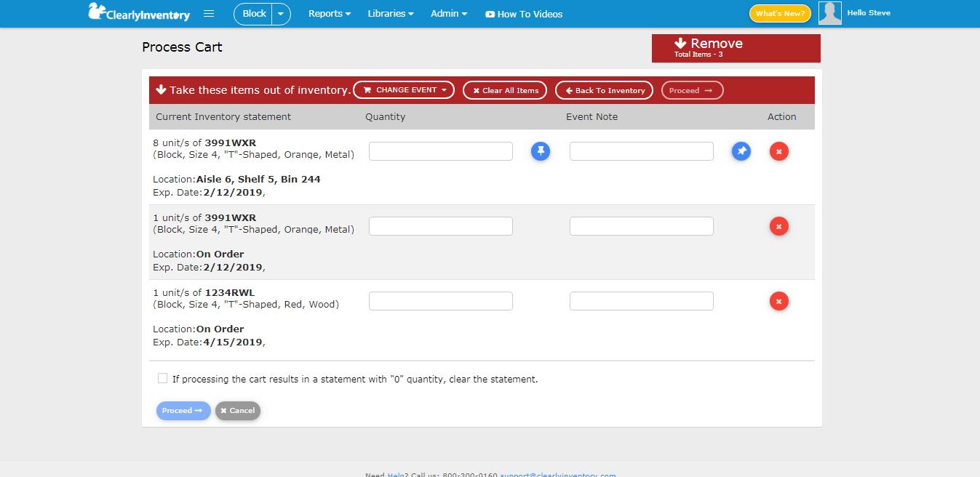
Task: Click the Quantity column header
Action: 386,117
